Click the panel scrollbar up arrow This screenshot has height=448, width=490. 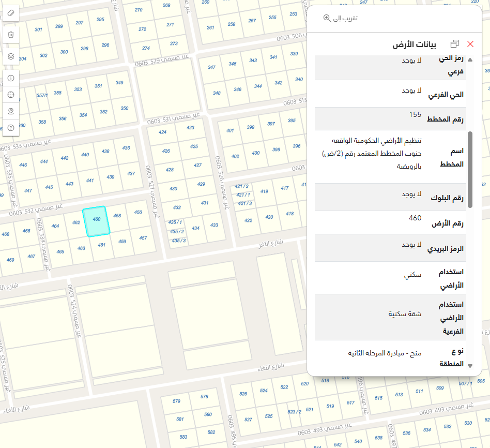tap(470, 59)
